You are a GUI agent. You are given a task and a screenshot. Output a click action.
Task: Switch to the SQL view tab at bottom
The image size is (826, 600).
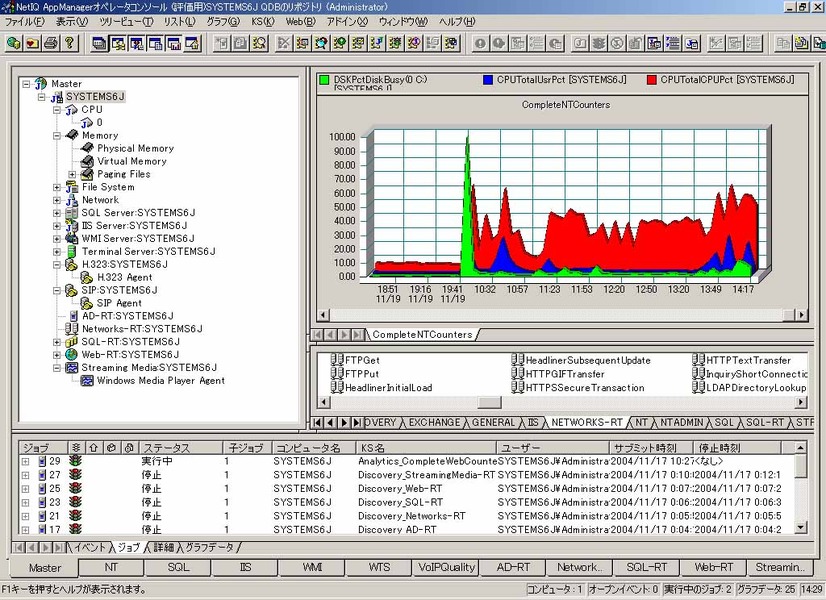pyautogui.click(x=178, y=567)
